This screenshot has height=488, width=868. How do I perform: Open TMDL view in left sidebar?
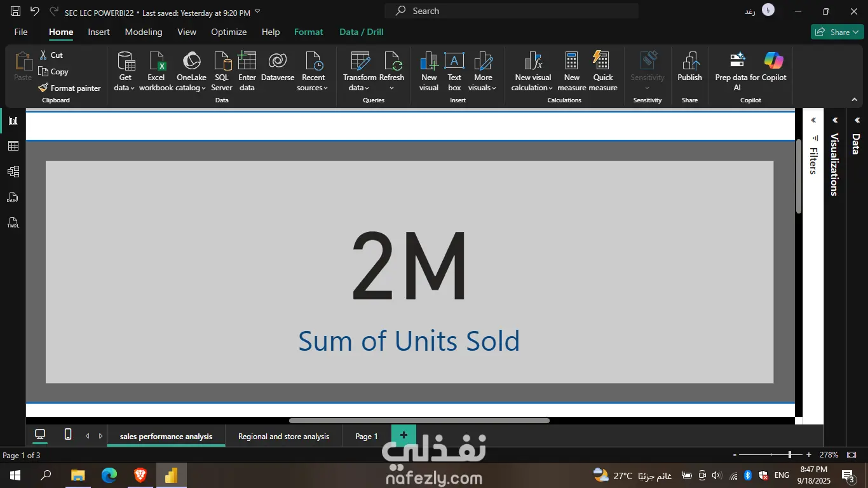coord(13,222)
